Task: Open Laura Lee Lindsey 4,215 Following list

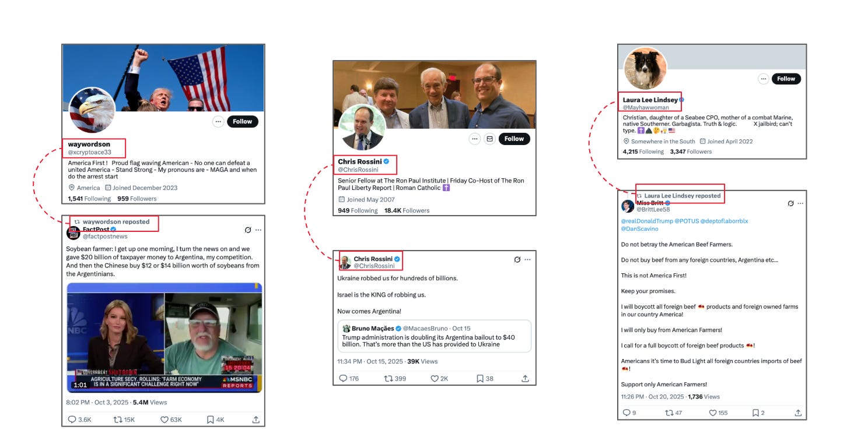Action: (x=643, y=151)
